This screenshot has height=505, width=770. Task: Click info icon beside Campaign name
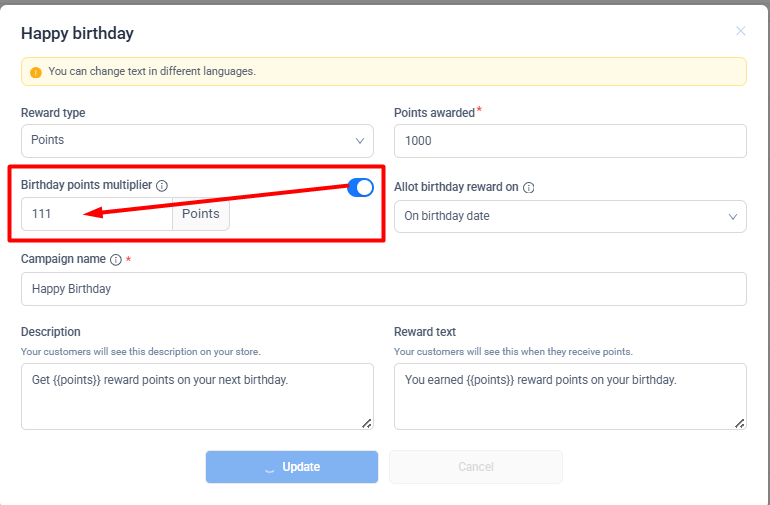pyautogui.click(x=116, y=260)
